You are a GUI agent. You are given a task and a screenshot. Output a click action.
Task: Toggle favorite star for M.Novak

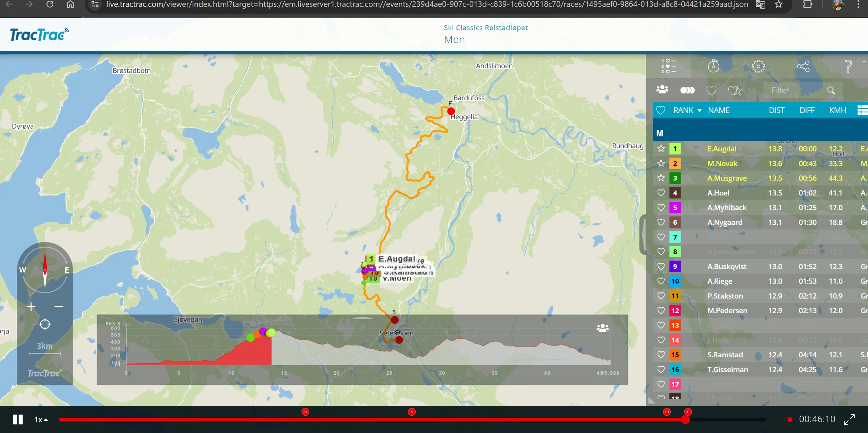coord(661,163)
